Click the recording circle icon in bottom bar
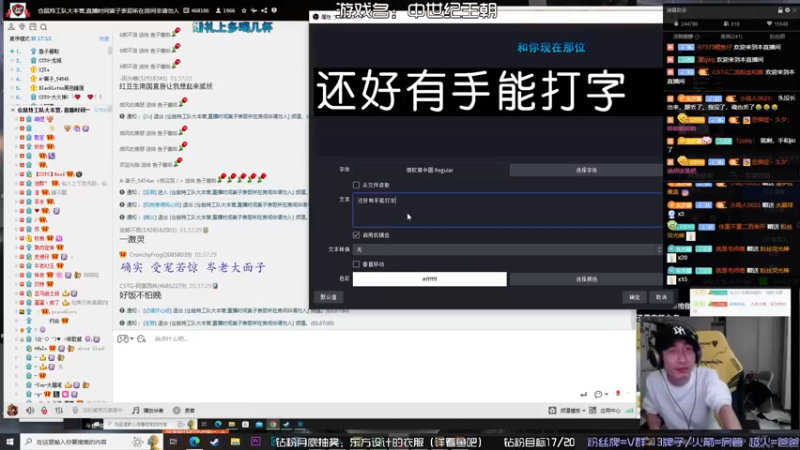The width and height of the screenshot is (800, 450). (x=177, y=410)
